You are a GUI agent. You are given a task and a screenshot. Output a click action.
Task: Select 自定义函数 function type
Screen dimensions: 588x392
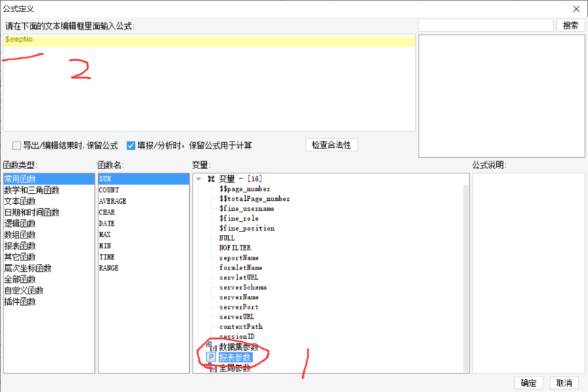point(49,291)
